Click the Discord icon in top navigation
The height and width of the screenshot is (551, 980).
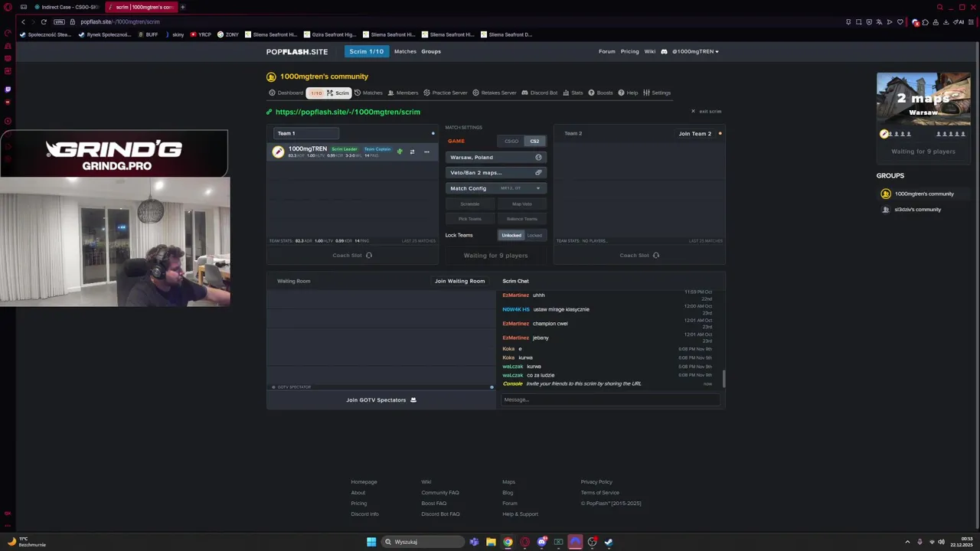point(664,51)
